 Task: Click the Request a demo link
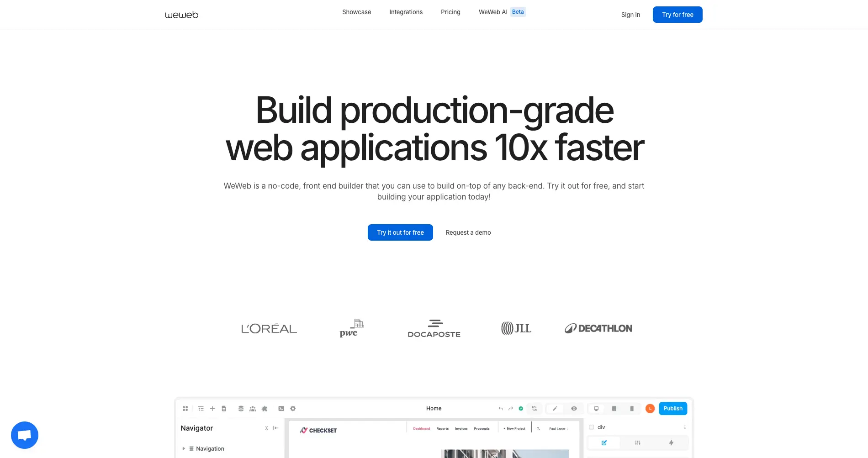[x=468, y=232]
